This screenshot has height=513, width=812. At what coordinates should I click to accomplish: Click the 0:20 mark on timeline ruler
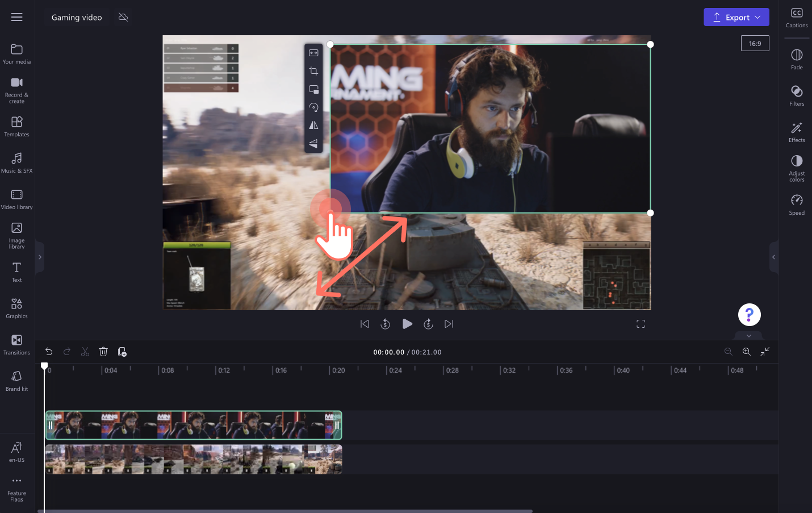tap(338, 370)
